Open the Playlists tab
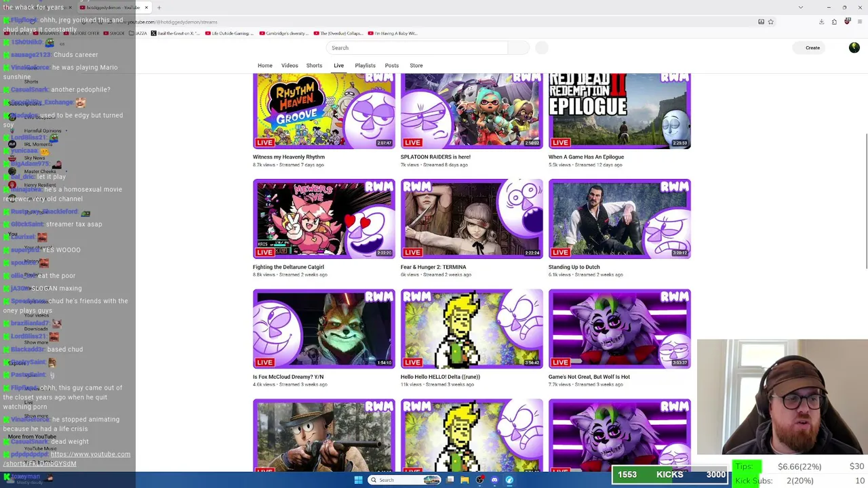Viewport: 868px width, 488px height. click(365, 66)
